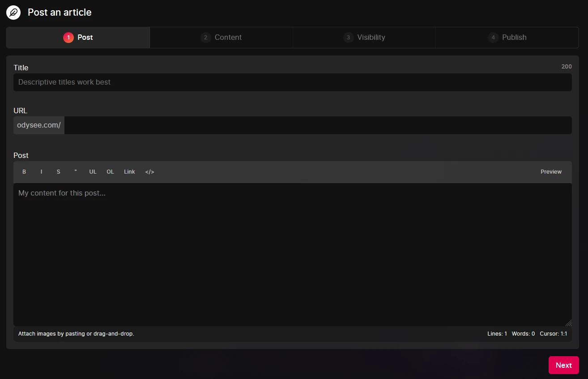Screen dimensions: 588x379
Task: Toggle the Preview mode of editor
Action: (551, 172)
